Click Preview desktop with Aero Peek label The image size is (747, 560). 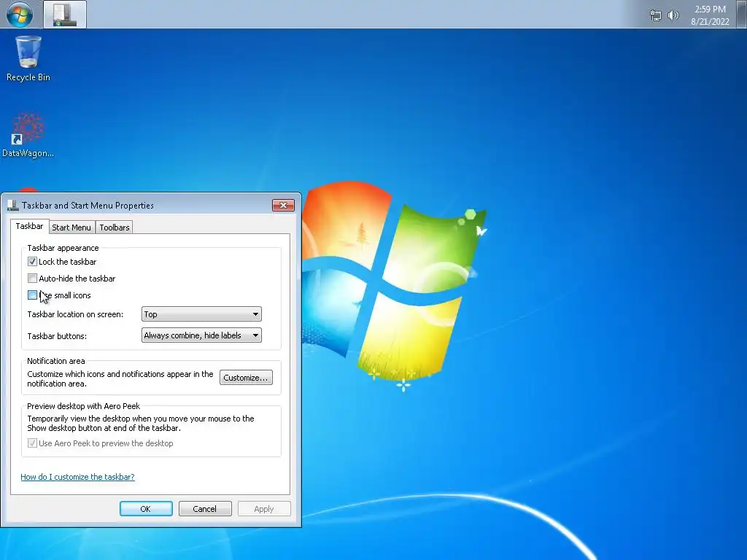pos(83,406)
